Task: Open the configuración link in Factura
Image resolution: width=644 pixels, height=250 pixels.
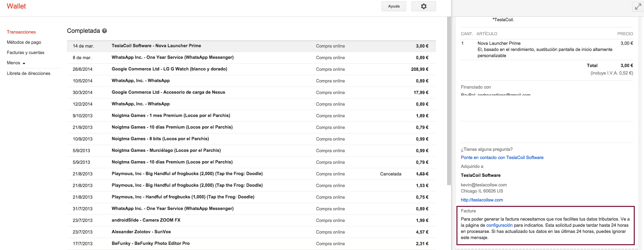Action: 499,225
